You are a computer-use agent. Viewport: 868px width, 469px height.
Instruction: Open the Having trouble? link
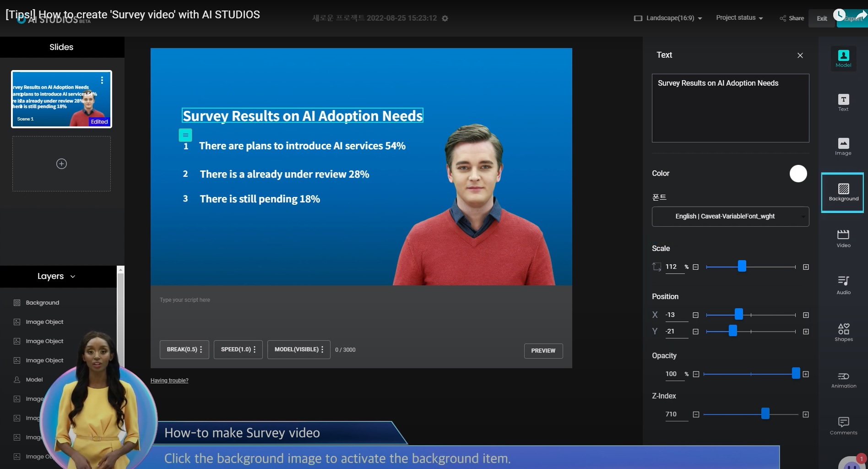(x=169, y=381)
